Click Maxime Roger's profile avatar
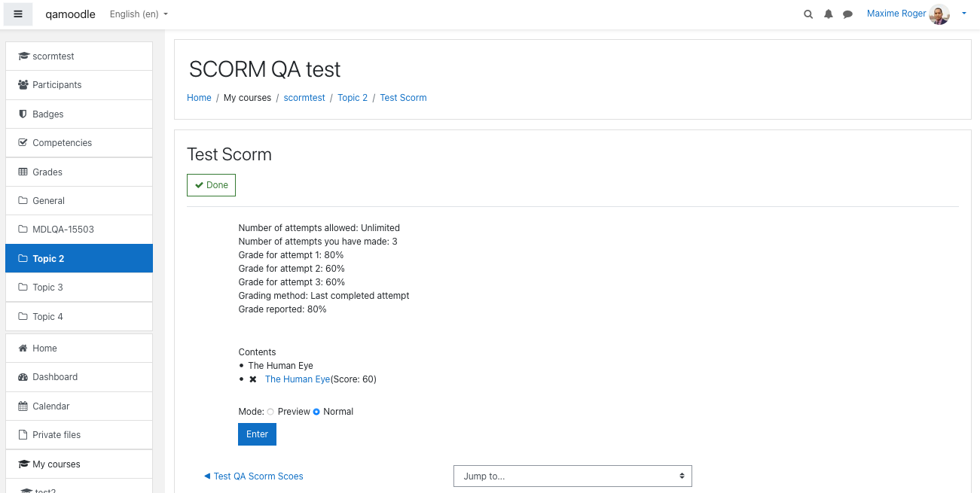 [x=939, y=14]
